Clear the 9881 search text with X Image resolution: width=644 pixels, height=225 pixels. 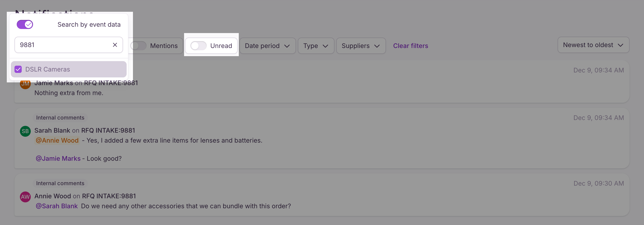click(x=115, y=45)
